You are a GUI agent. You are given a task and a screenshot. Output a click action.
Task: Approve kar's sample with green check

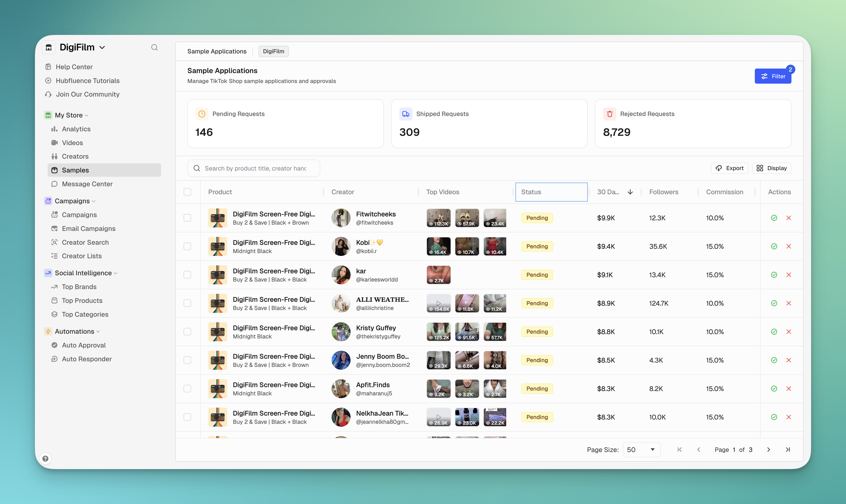tap(774, 275)
